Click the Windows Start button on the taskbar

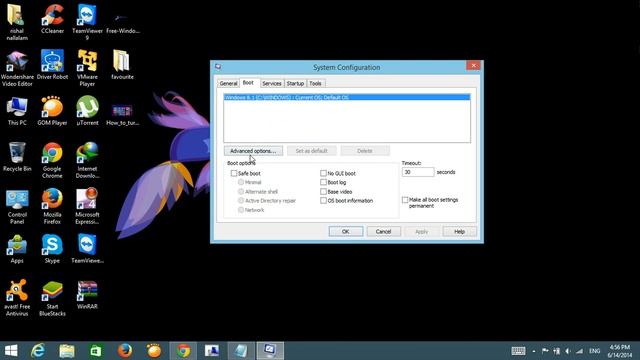click(x=11, y=351)
